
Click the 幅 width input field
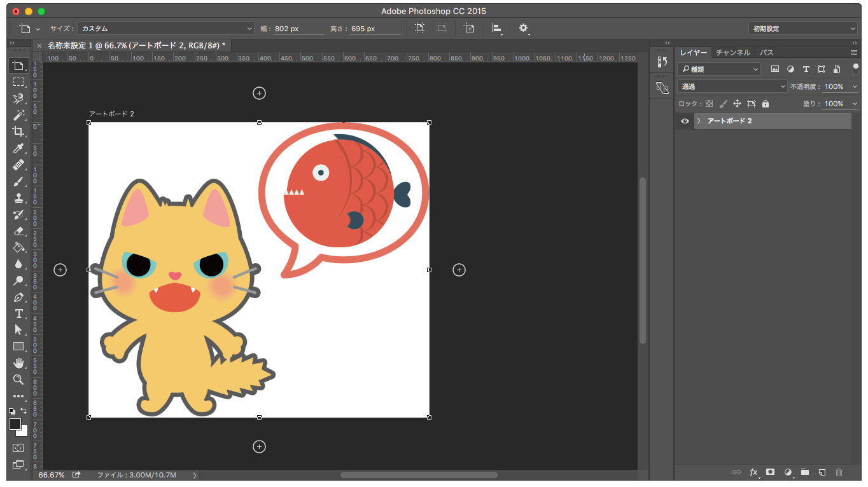pyautogui.click(x=298, y=29)
